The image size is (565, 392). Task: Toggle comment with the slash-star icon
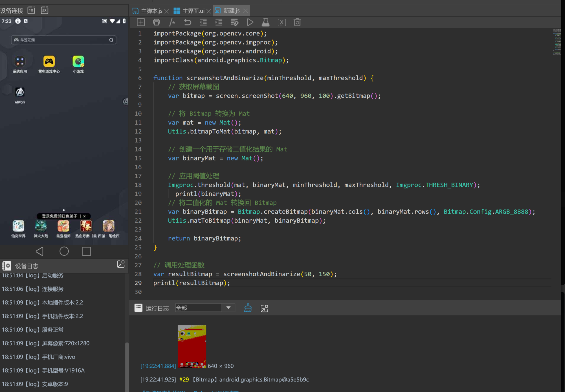(172, 22)
